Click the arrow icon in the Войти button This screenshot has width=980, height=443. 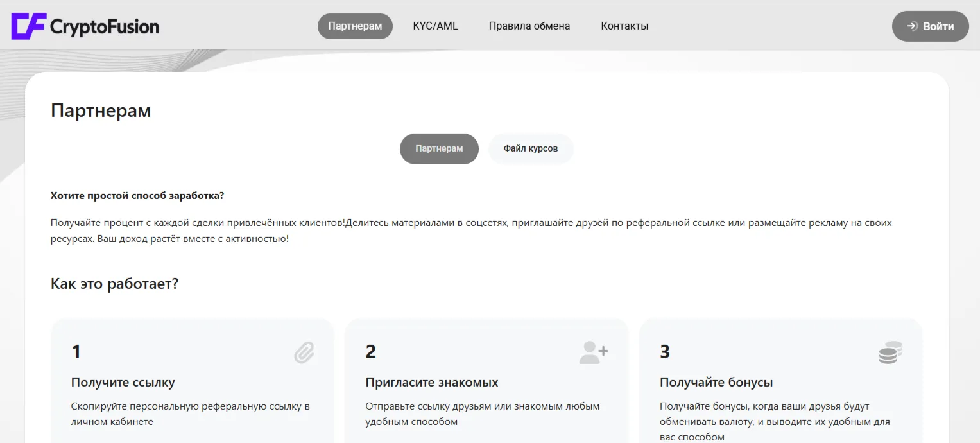[912, 26]
